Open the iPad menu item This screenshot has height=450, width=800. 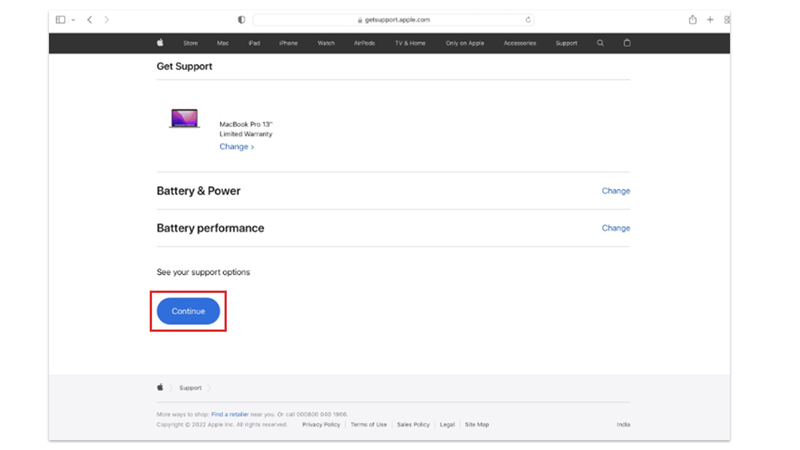coord(254,43)
